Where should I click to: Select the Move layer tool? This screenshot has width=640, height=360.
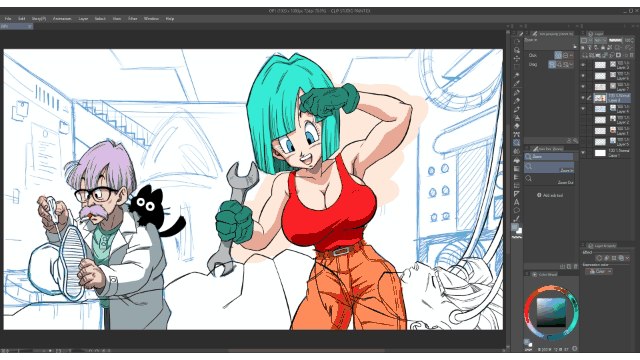517,58
